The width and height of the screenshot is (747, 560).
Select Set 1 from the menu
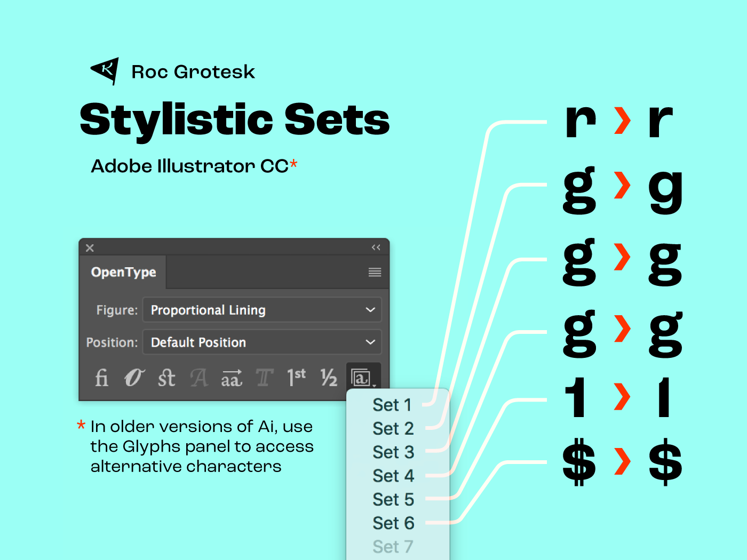point(392,405)
